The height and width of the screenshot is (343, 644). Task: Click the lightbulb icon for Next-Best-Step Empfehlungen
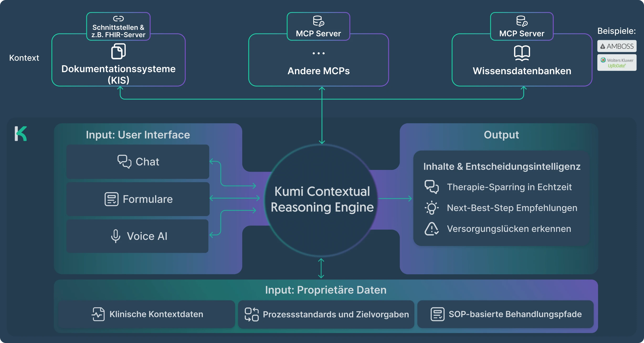pos(431,208)
